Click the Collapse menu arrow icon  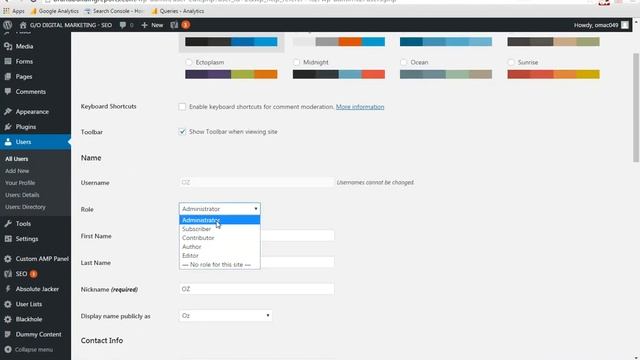(x=8, y=349)
